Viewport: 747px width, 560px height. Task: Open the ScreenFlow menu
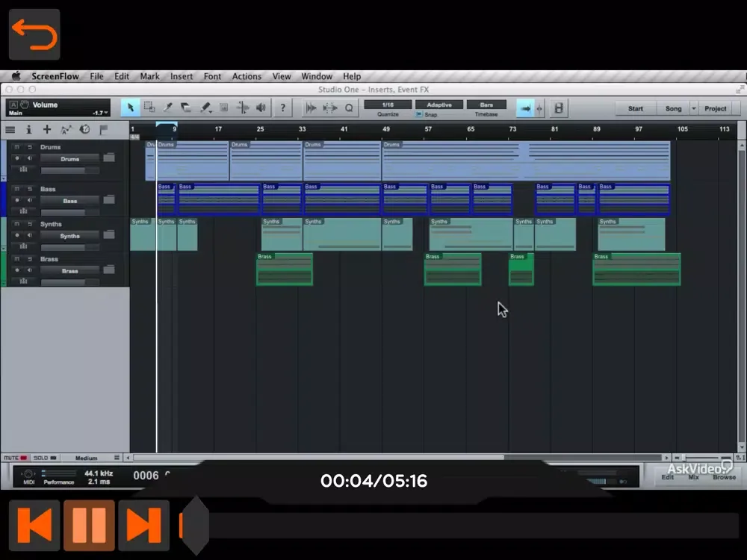[x=55, y=76]
